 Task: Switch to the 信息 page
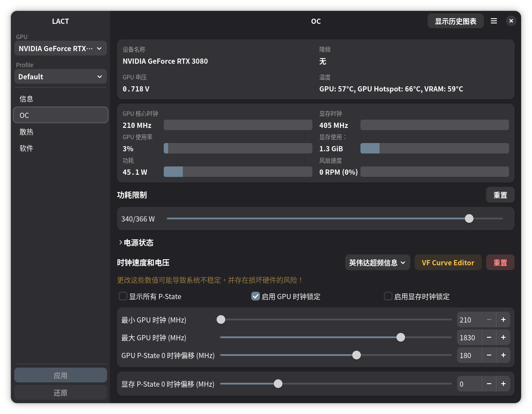click(26, 99)
